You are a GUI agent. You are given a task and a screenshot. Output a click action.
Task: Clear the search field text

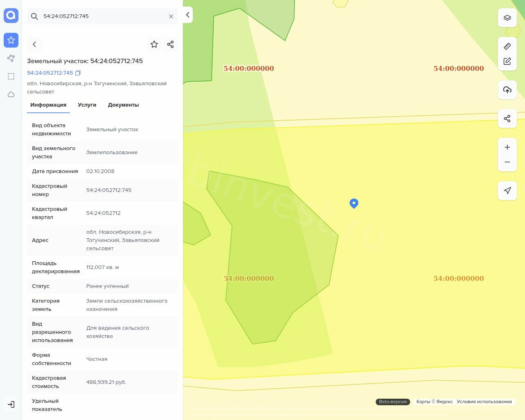tap(171, 16)
